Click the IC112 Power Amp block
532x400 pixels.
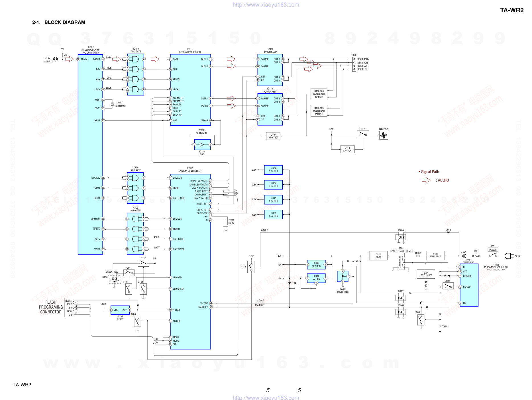pyautogui.click(x=270, y=109)
